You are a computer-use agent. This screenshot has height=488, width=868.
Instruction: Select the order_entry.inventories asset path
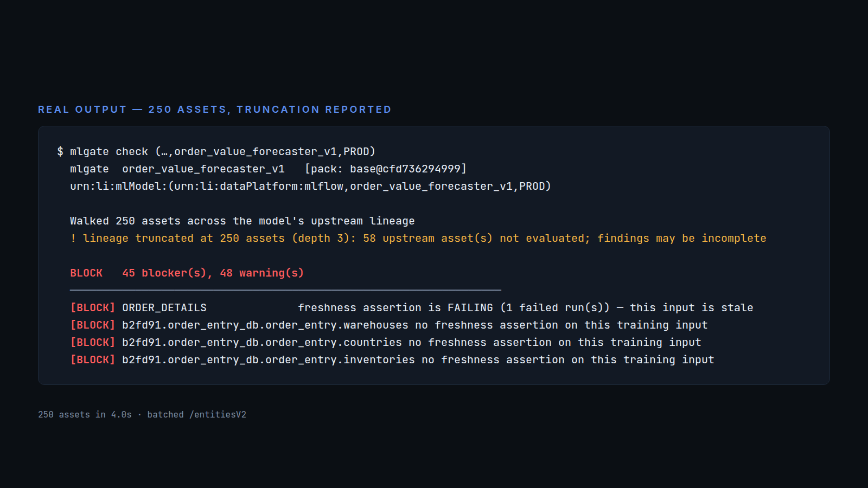(x=269, y=359)
